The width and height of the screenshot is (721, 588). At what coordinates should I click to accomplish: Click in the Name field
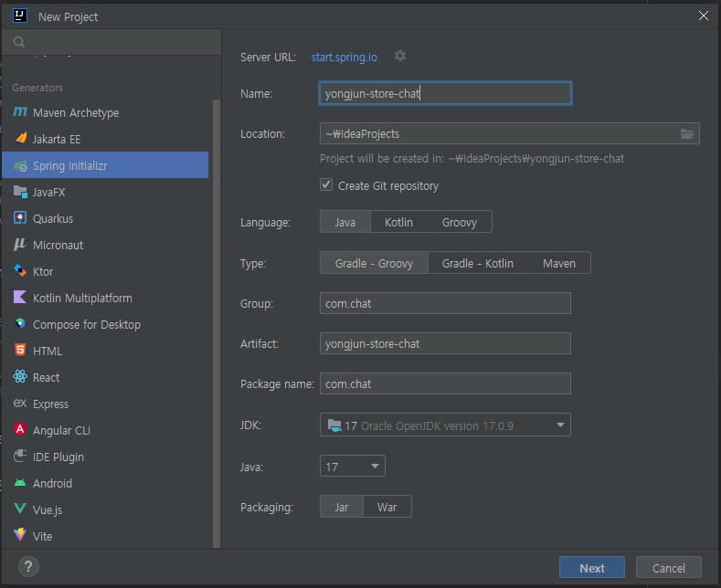coord(445,93)
